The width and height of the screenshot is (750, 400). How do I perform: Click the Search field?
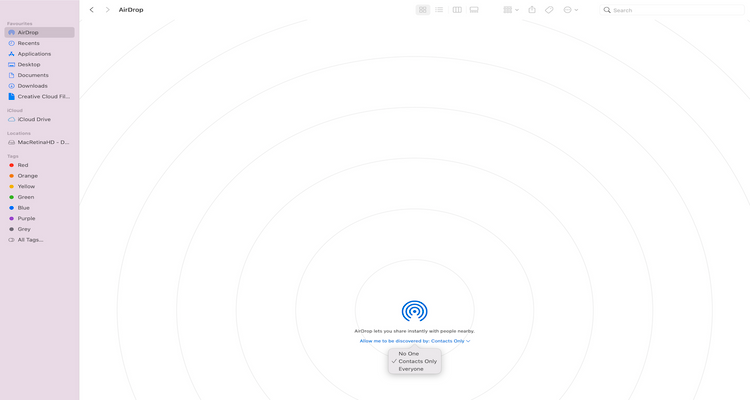coord(672,10)
